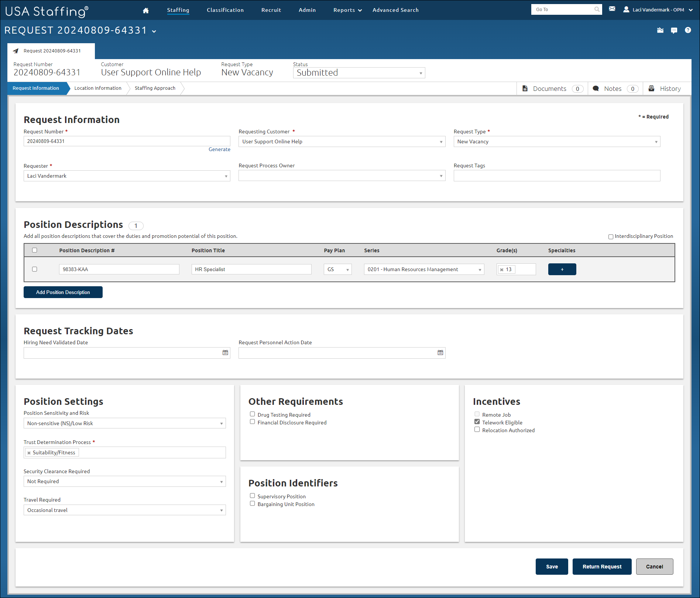Select Classification in the top menu
The height and width of the screenshot is (598, 700).
click(x=225, y=10)
